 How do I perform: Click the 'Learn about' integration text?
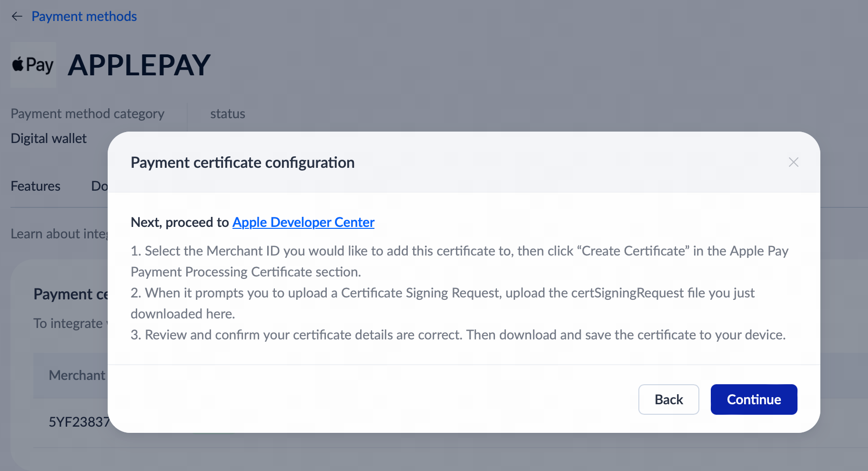point(59,234)
